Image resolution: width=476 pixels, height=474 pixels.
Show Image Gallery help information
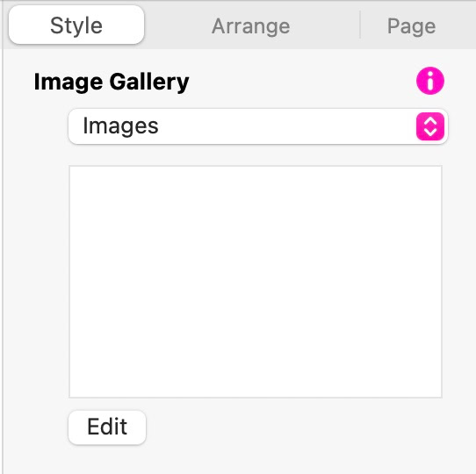429,81
